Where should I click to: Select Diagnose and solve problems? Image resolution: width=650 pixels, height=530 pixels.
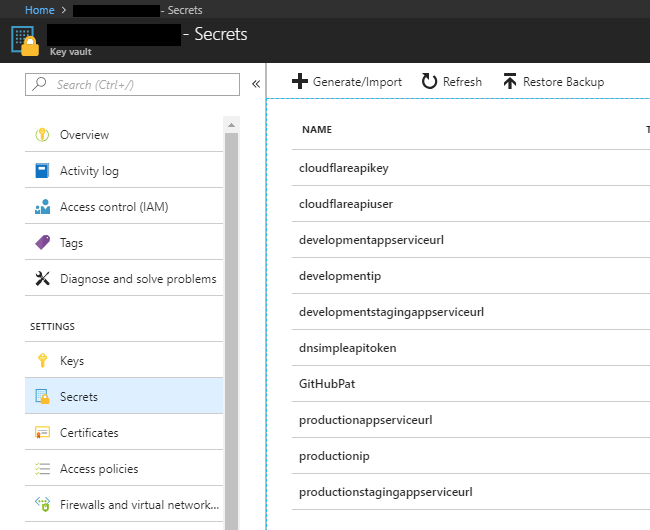124,278
